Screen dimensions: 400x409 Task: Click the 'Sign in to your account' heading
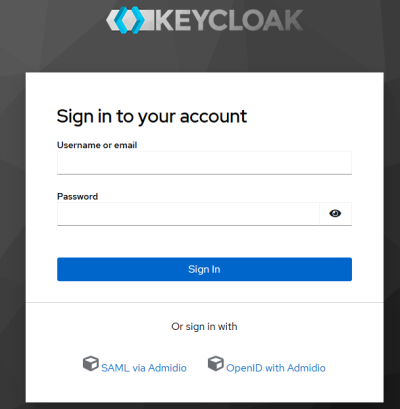(x=152, y=117)
